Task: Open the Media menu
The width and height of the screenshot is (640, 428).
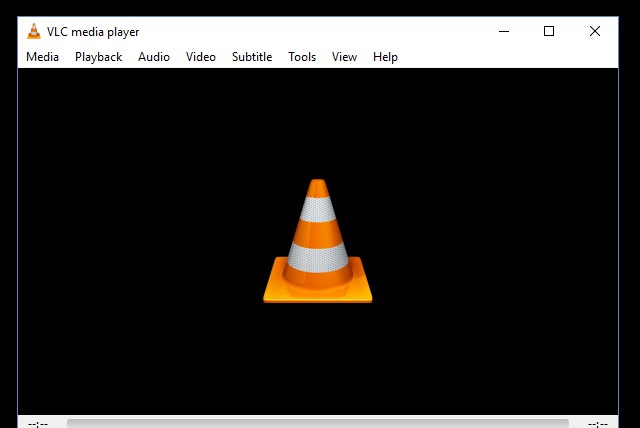Action: click(42, 57)
